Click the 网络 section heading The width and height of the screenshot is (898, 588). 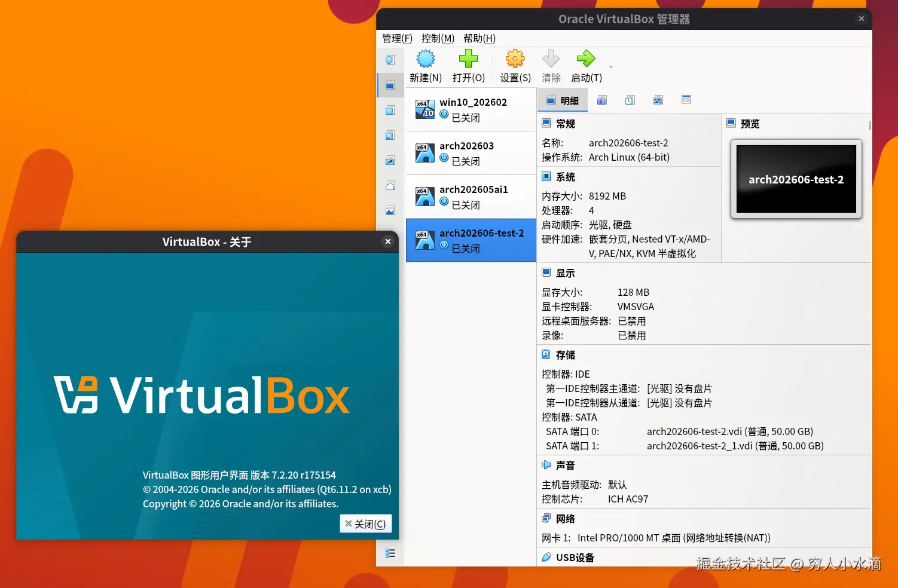565,519
